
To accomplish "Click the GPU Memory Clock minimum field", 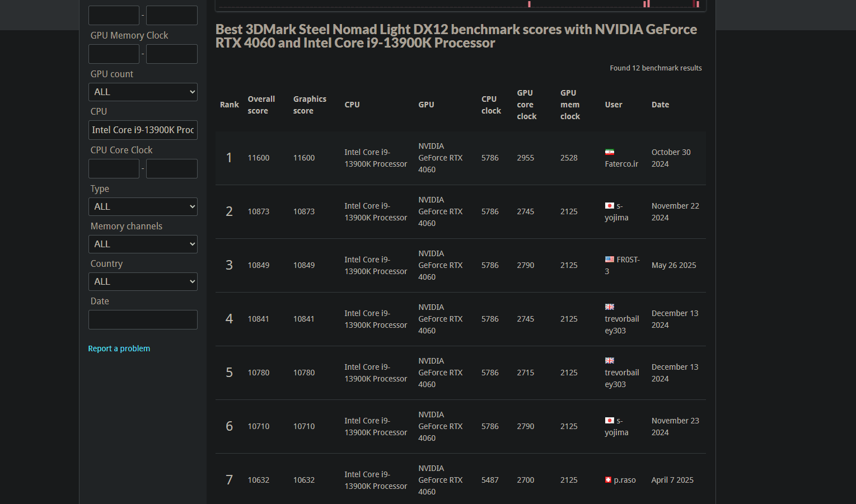I will (x=114, y=54).
